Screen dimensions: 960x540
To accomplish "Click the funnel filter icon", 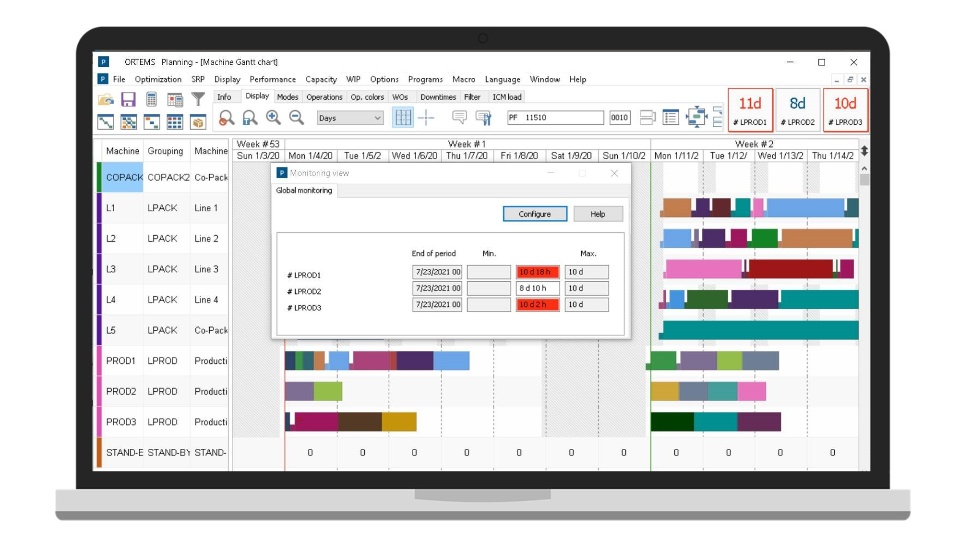I will [198, 99].
